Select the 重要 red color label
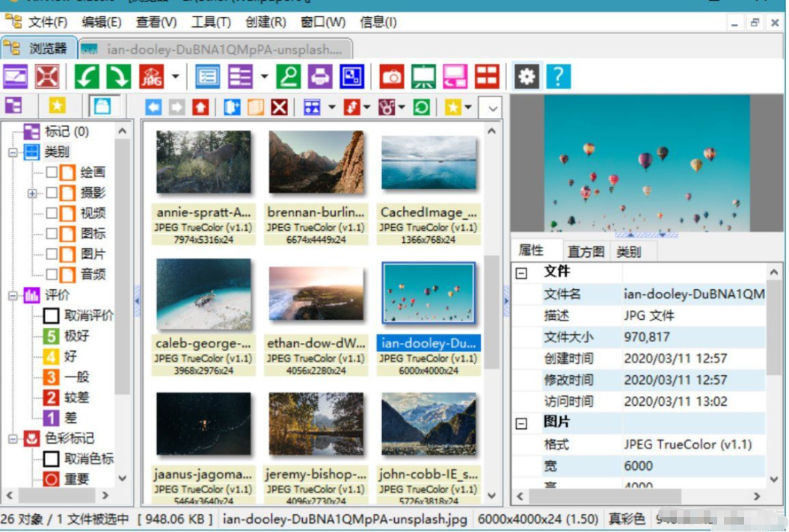Image resolution: width=789 pixels, height=532 pixels. click(x=76, y=479)
